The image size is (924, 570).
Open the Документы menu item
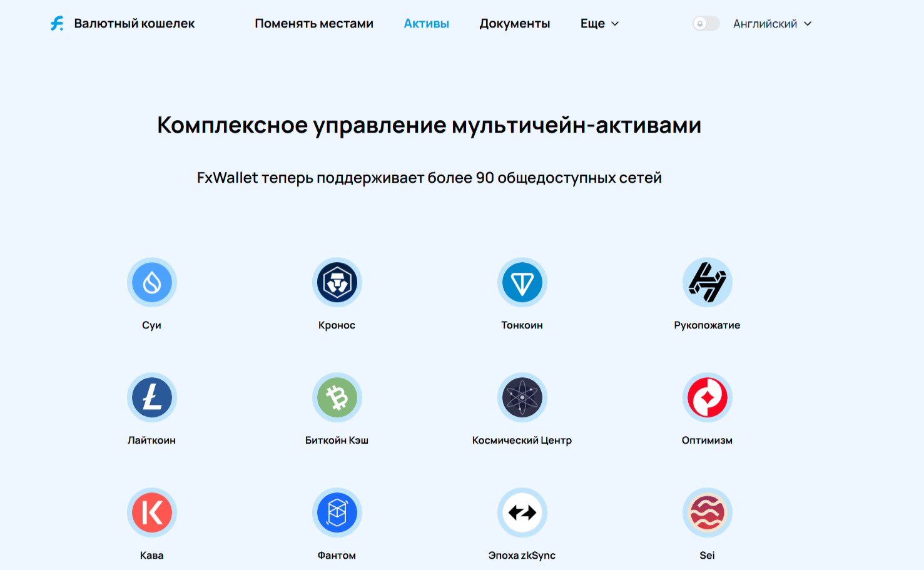515,24
